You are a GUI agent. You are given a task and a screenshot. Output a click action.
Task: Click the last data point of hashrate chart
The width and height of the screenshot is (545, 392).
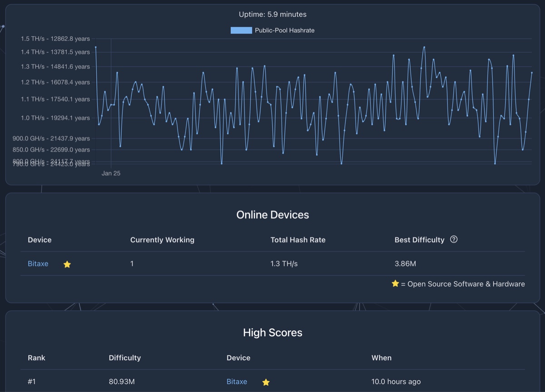point(531,73)
